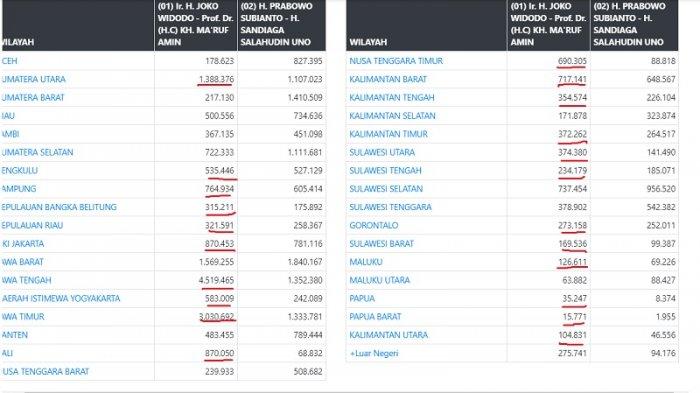This screenshot has height=393, width=700.
Task: Open the +Luar Negeri link
Action: coord(374,353)
